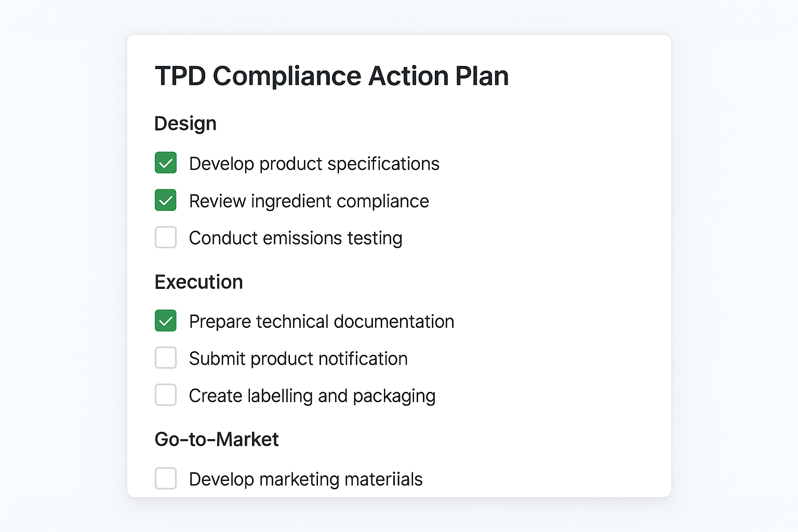
Task: Click the Go-to-Market section heading
Action: tap(216, 439)
